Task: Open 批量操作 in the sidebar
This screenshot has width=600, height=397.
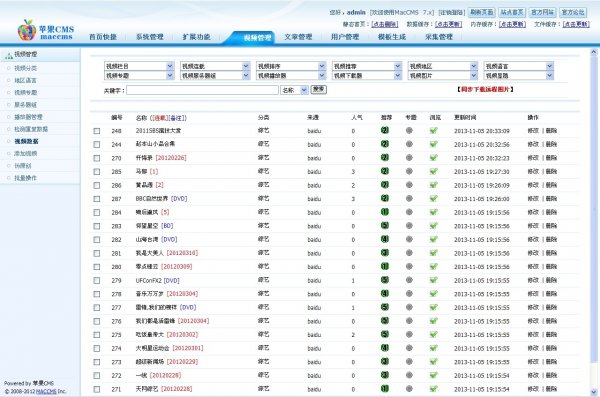Action: pyautogui.click(x=26, y=178)
